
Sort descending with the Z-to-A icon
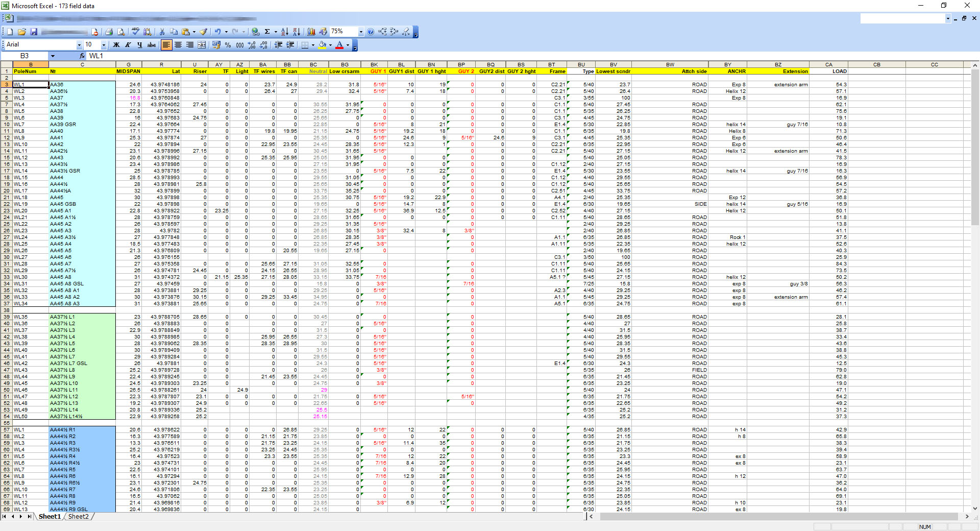pyautogui.click(x=297, y=32)
